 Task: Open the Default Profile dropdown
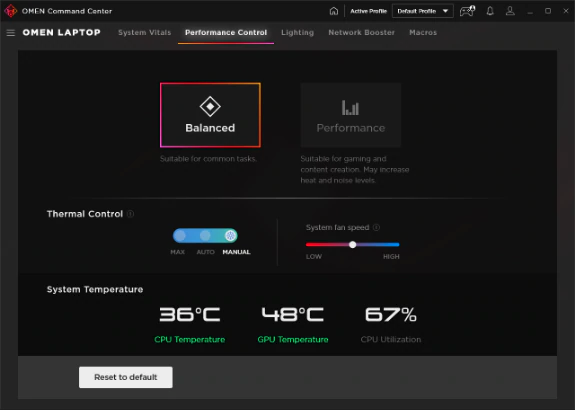point(423,11)
